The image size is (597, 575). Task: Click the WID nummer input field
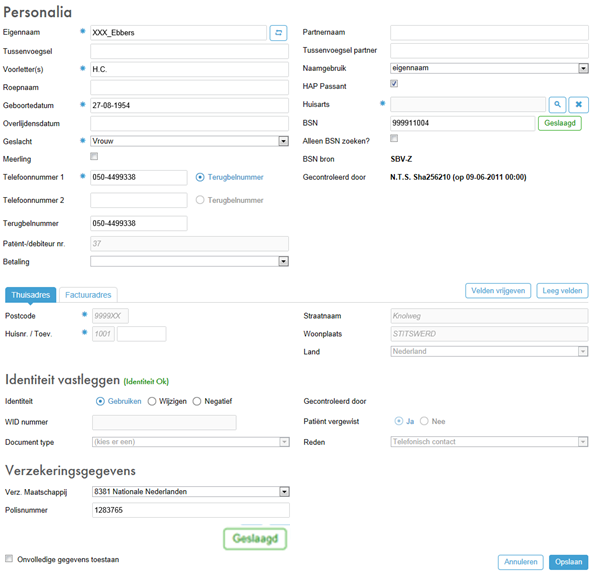164,422
